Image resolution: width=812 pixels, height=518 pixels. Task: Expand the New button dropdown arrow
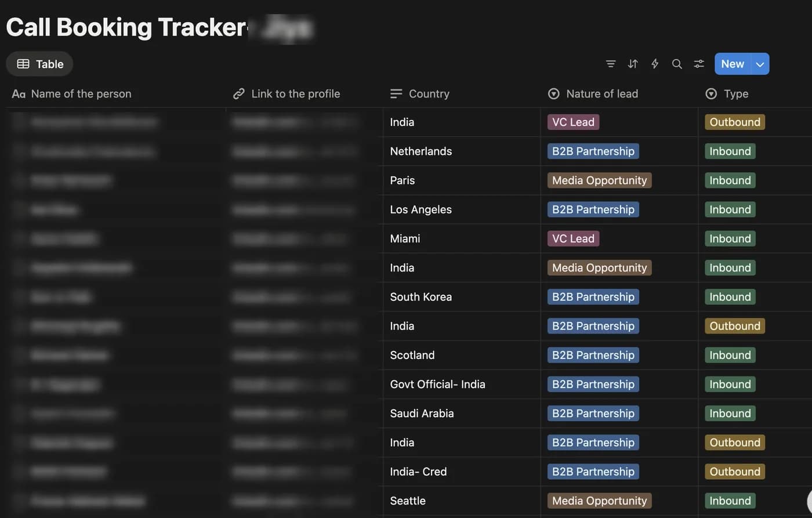pyautogui.click(x=760, y=64)
